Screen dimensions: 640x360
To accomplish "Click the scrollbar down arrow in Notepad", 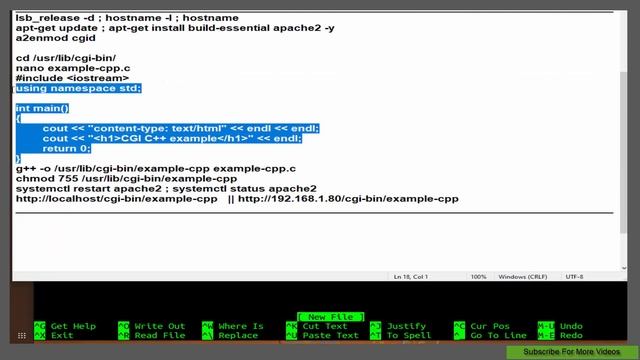I will tap(624, 268).
